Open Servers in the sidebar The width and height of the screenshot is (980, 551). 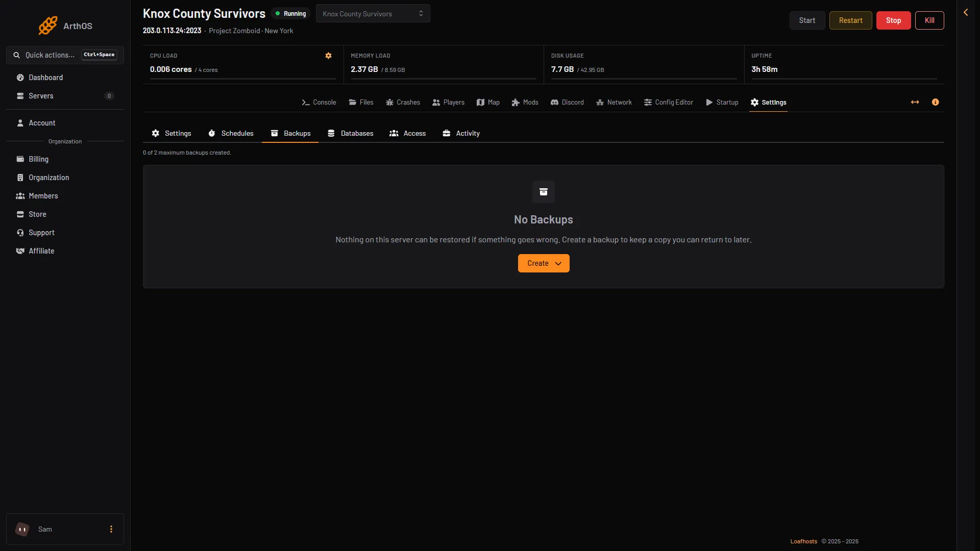pos(65,96)
